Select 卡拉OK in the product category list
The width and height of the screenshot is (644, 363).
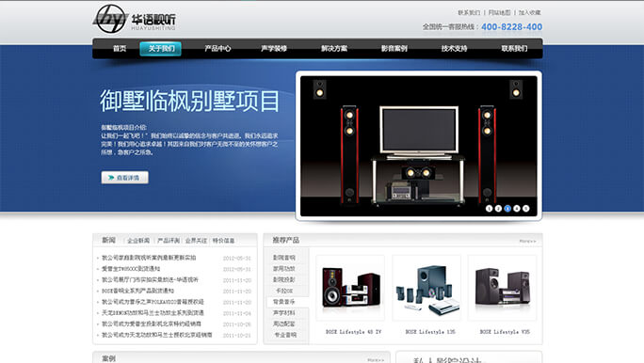(284, 291)
